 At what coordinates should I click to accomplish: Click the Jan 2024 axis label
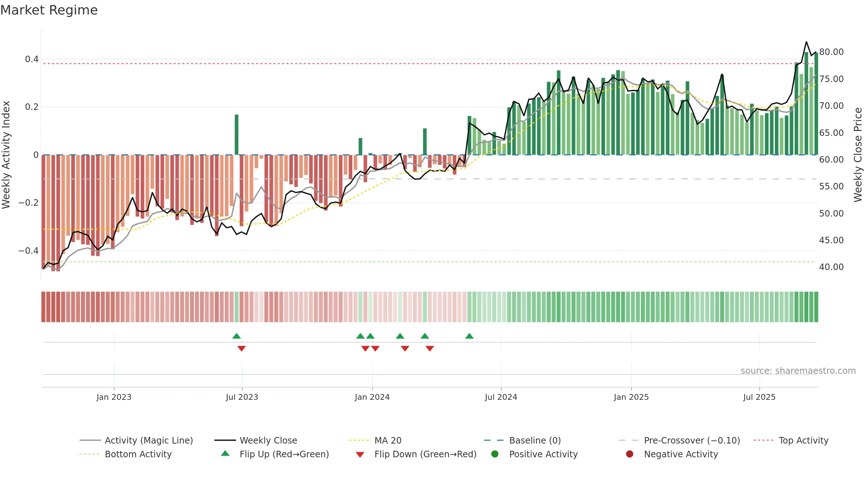[x=372, y=397]
